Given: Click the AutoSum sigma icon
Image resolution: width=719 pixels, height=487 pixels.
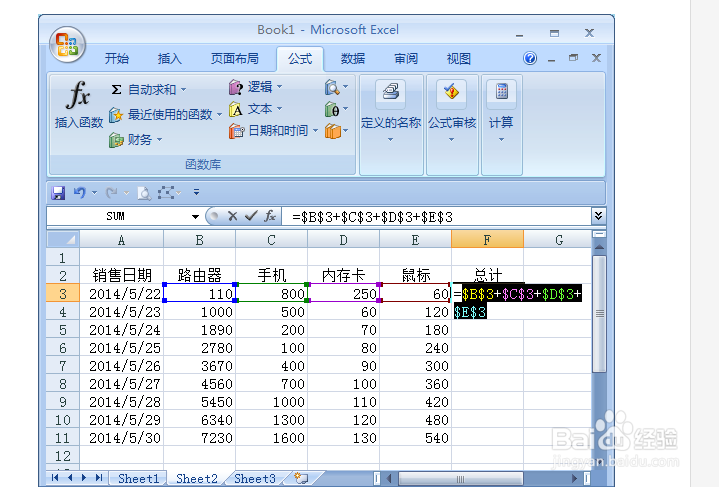Looking at the screenshot, I should (116, 89).
